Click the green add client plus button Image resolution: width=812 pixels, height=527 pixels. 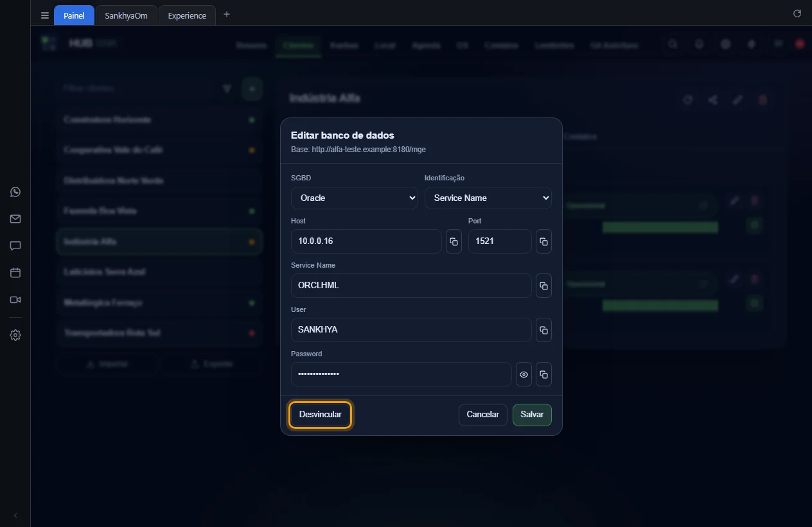pos(252,89)
